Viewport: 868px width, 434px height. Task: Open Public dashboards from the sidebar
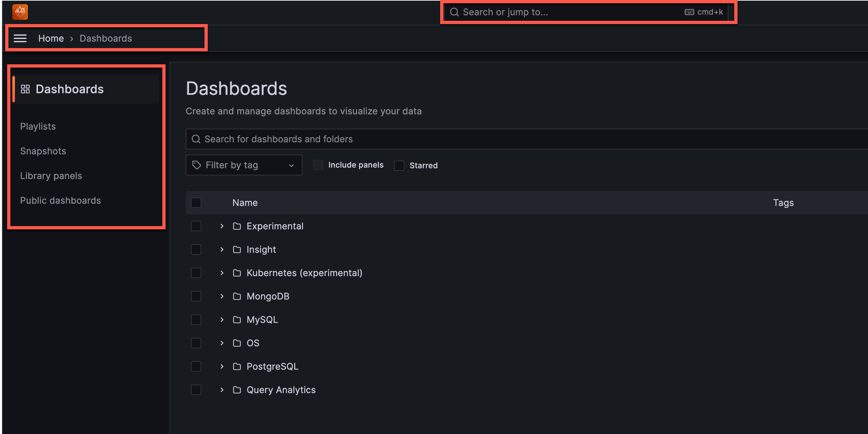click(x=60, y=200)
